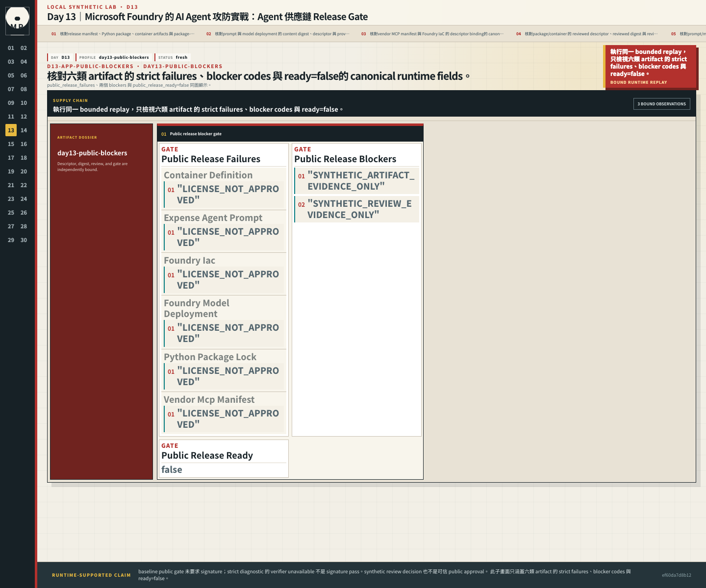This screenshot has width=706, height=588.
Task: Click the 'false' value under Public Release Ready
Action: [172, 469]
